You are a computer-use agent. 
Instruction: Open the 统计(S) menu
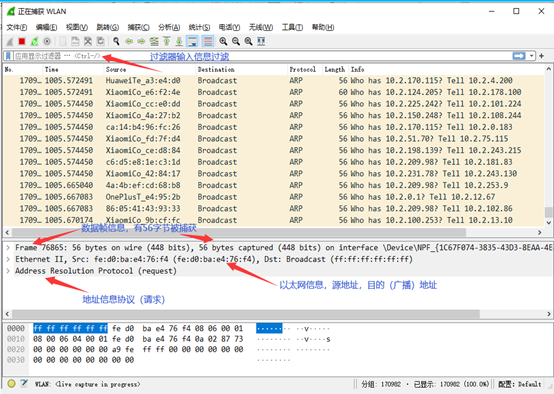click(x=199, y=27)
